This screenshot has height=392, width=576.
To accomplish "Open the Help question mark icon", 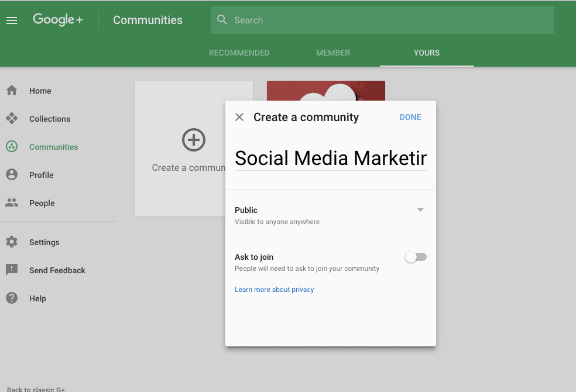I will coord(12,298).
